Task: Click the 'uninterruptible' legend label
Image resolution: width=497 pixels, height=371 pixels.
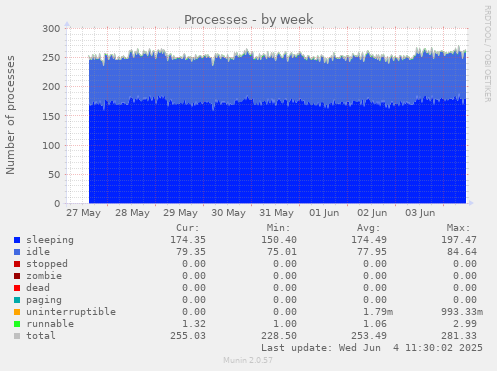Action: point(71,312)
